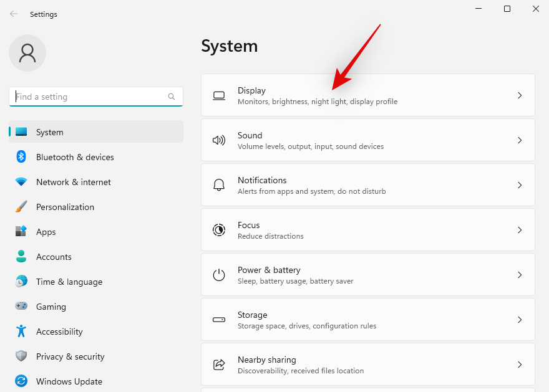549x392 pixels.
Task: Click the Nearby sharing icon
Action: 219,364
